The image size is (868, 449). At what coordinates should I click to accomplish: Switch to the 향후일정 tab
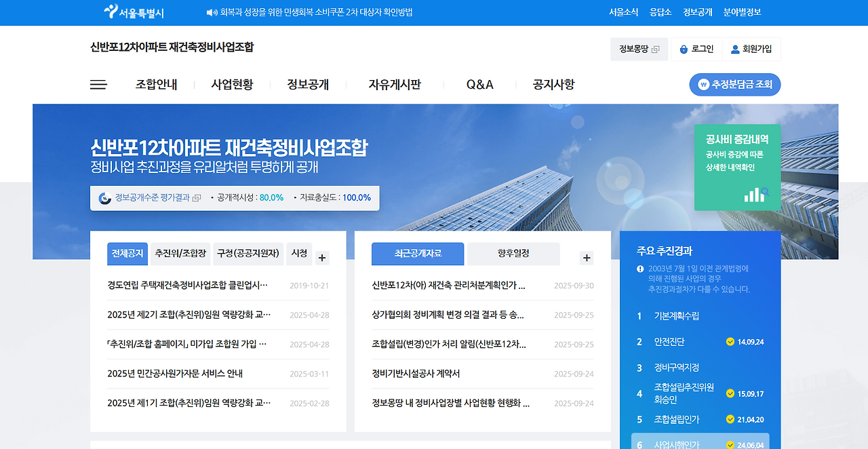(512, 254)
